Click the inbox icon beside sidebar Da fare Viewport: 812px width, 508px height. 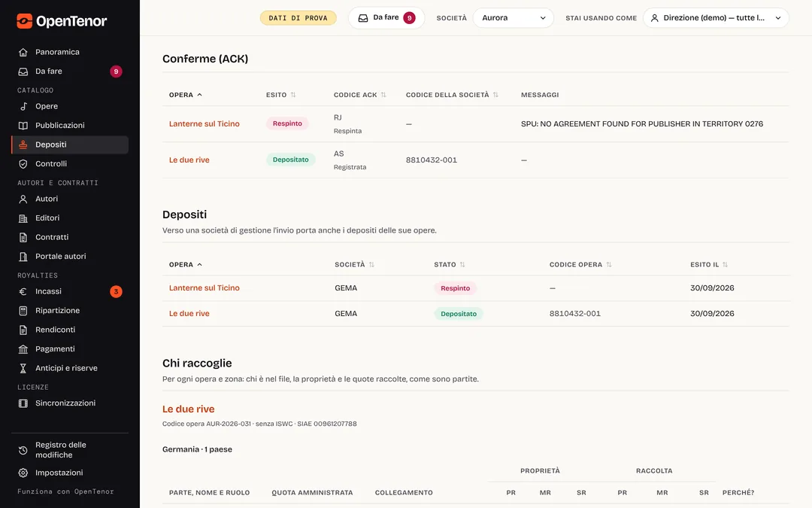tap(23, 71)
